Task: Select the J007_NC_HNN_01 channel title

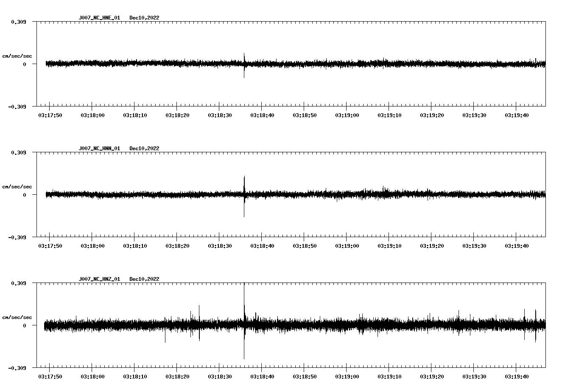Action: coord(100,148)
